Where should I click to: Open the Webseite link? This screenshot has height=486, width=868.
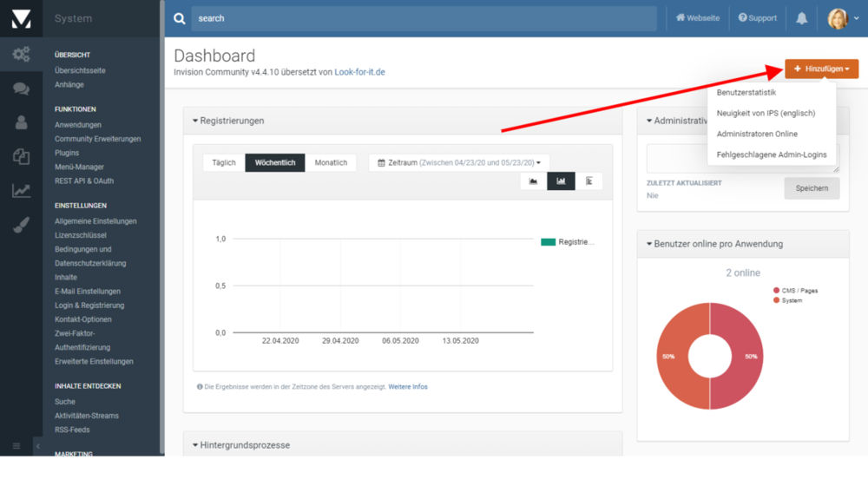point(698,18)
